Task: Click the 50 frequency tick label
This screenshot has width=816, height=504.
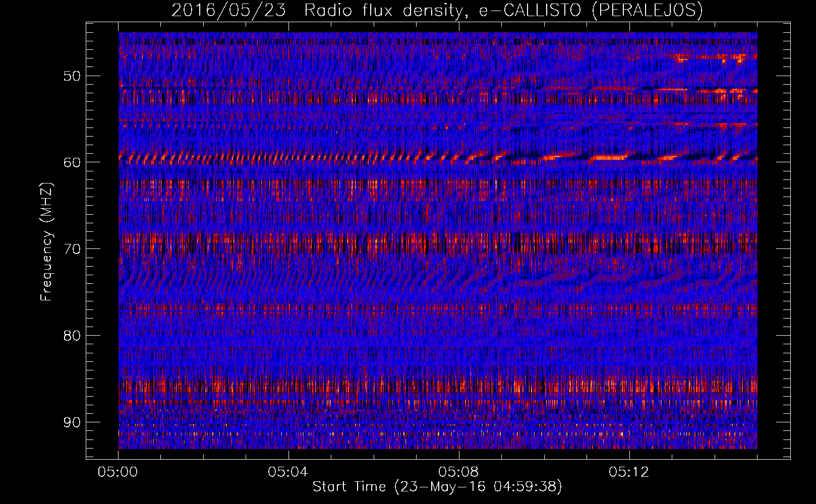Action: (x=72, y=76)
